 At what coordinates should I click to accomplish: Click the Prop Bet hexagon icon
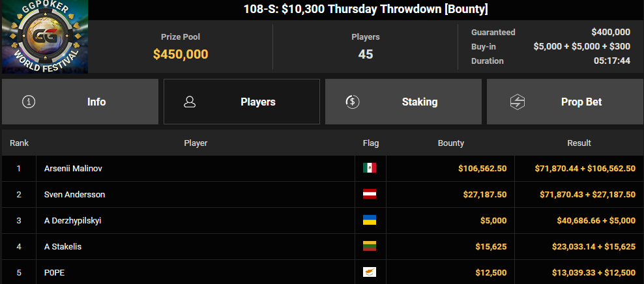click(x=518, y=102)
